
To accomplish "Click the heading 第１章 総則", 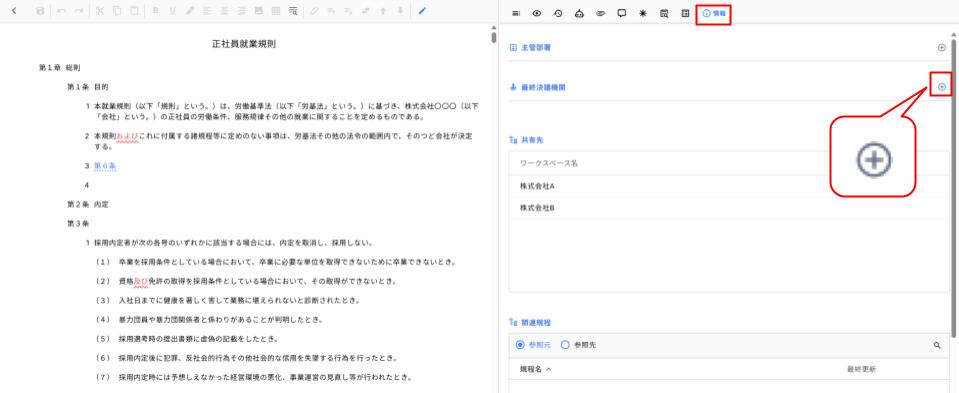I will pyautogui.click(x=60, y=67).
